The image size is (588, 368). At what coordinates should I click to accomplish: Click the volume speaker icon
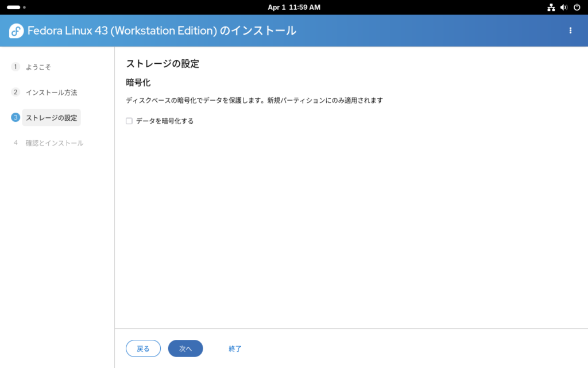click(564, 7)
